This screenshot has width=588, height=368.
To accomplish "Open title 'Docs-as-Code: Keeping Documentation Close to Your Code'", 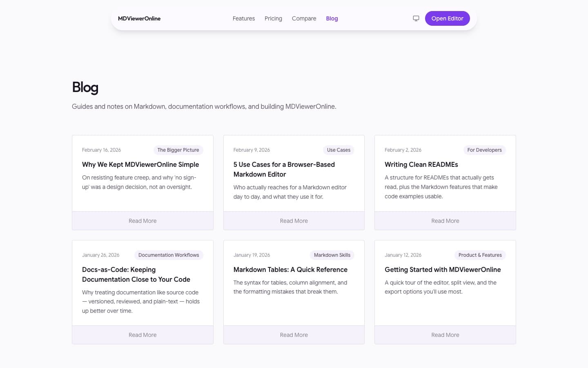I will pyautogui.click(x=136, y=274).
